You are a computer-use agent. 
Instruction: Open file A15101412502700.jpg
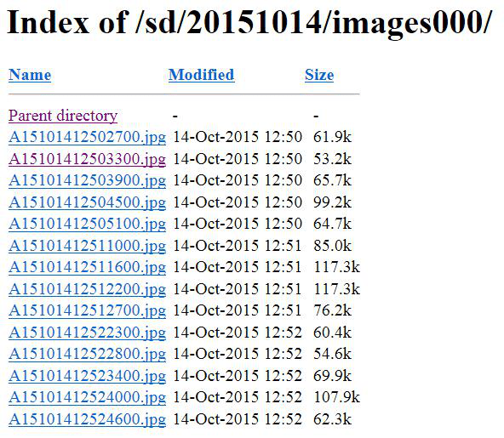click(x=87, y=138)
